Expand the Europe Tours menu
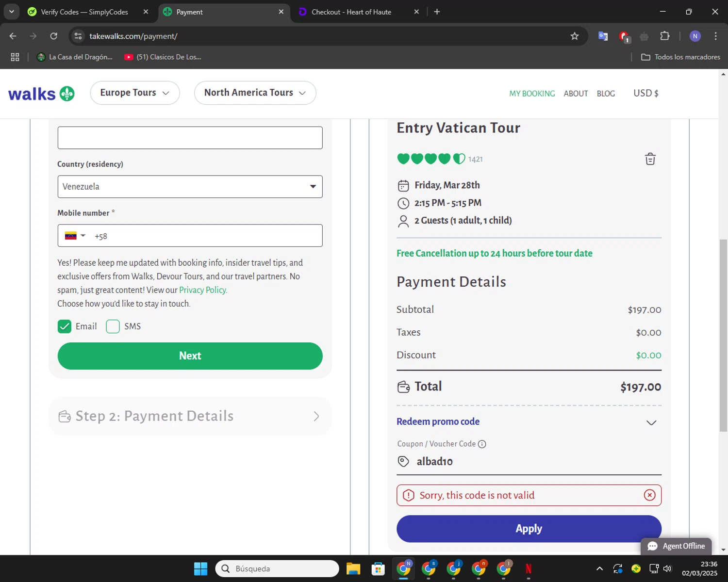Screen dimensions: 728x582 tap(135, 93)
